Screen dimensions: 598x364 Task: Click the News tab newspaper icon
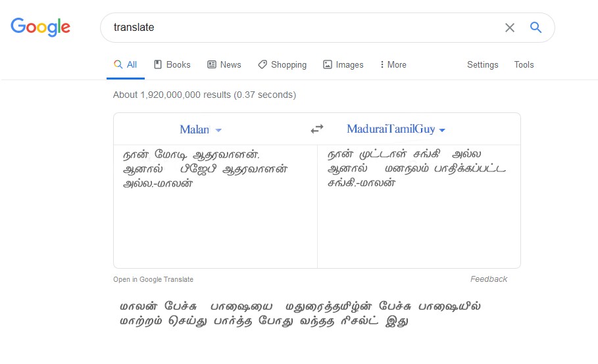coord(212,64)
